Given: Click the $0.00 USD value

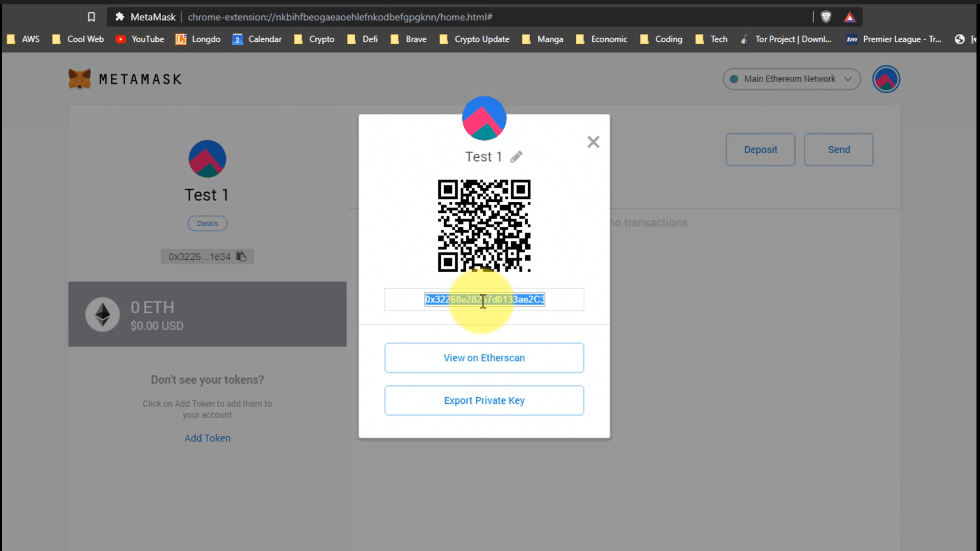Looking at the screenshot, I should [x=157, y=326].
